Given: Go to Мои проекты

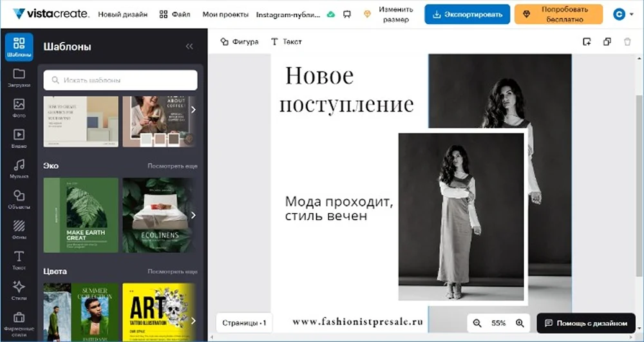Looking at the screenshot, I should [225, 14].
